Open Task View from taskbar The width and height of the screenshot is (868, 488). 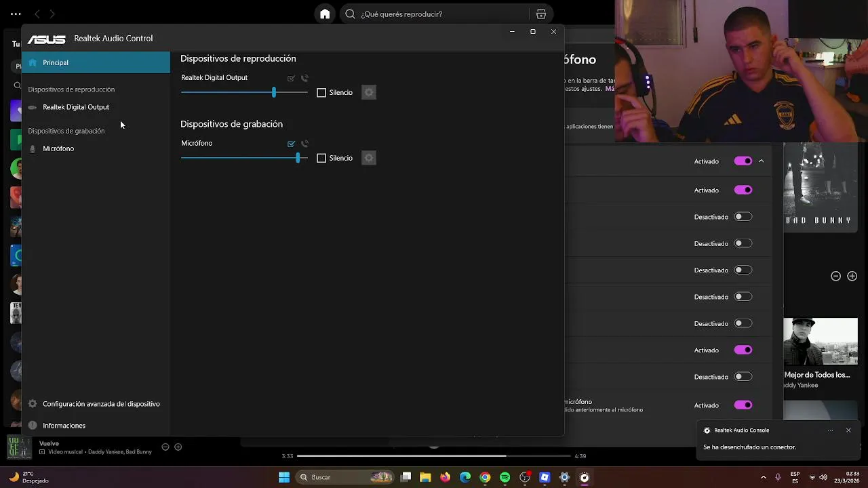406,477
